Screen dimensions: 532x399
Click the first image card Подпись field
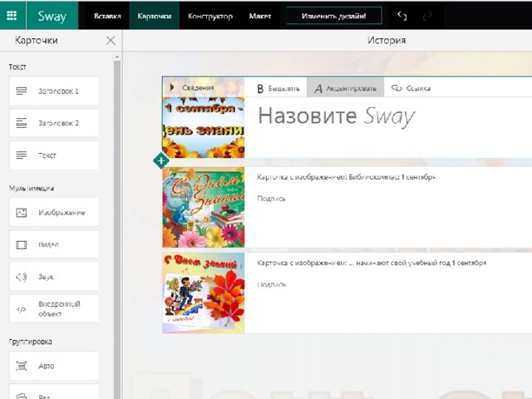tap(272, 199)
